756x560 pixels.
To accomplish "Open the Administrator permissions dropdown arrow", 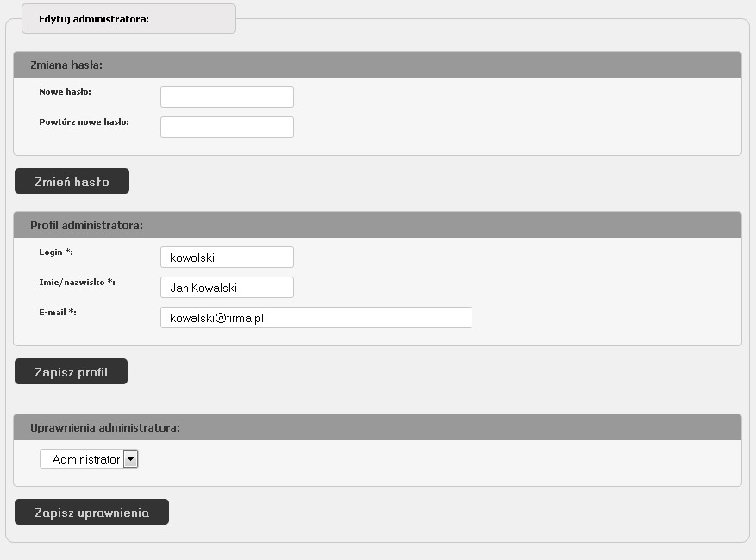I will coord(131,459).
